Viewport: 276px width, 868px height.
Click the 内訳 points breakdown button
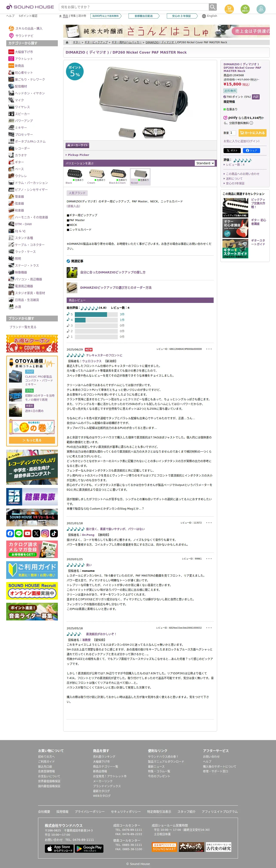(256, 97)
